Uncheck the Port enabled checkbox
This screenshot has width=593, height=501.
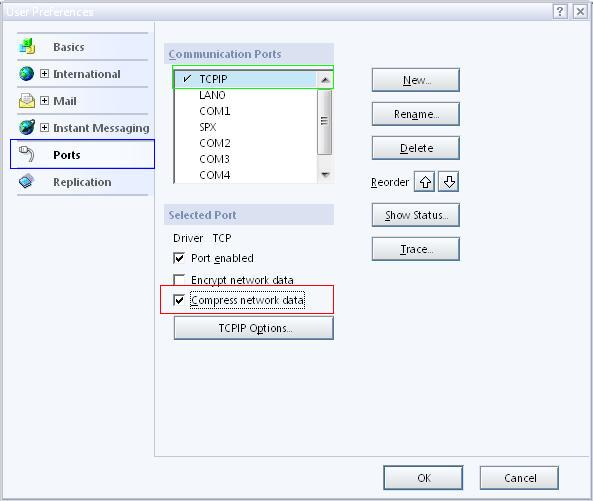tap(179, 258)
